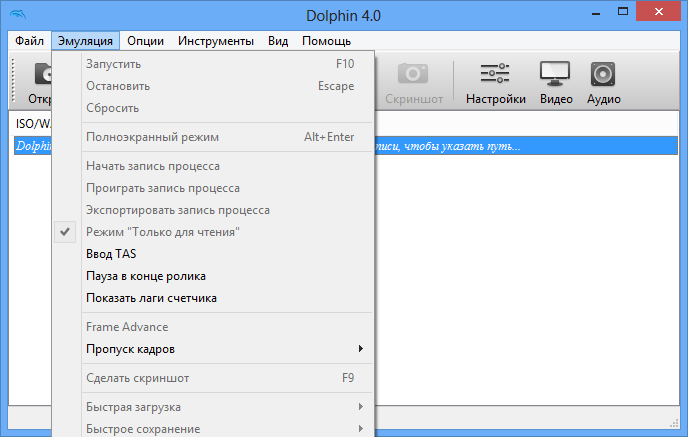Open the Опции menu
The height and width of the screenshot is (437, 688).
[x=145, y=41]
